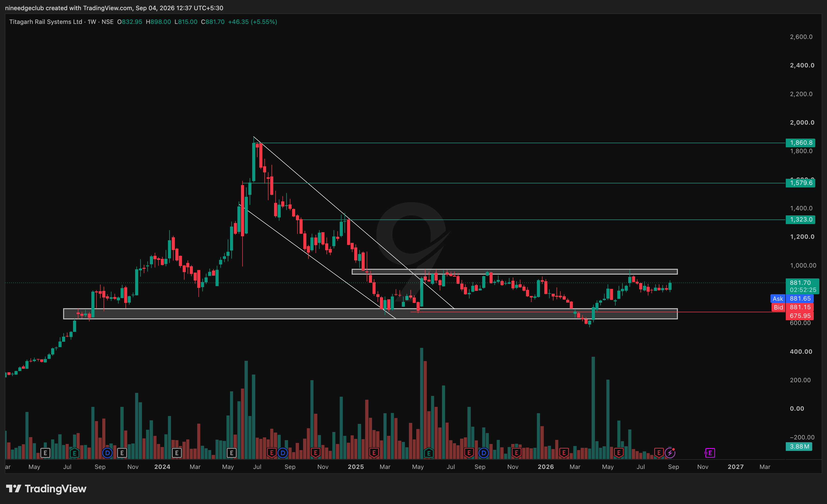Click the TradingView logo at bottom left

(x=46, y=488)
